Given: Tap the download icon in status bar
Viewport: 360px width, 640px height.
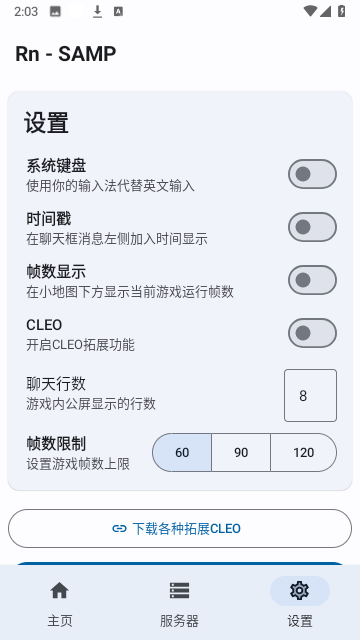Looking at the screenshot, I should click(x=97, y=12).
